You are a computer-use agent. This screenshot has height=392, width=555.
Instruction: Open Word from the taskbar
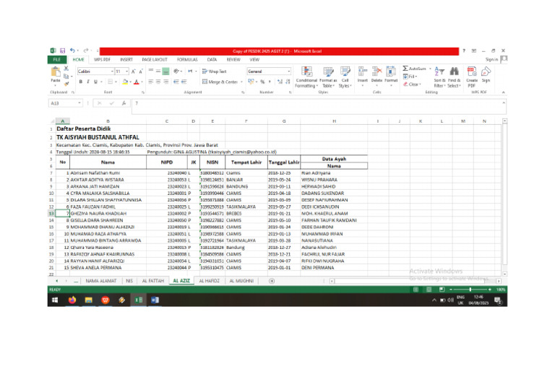point(155,300)
